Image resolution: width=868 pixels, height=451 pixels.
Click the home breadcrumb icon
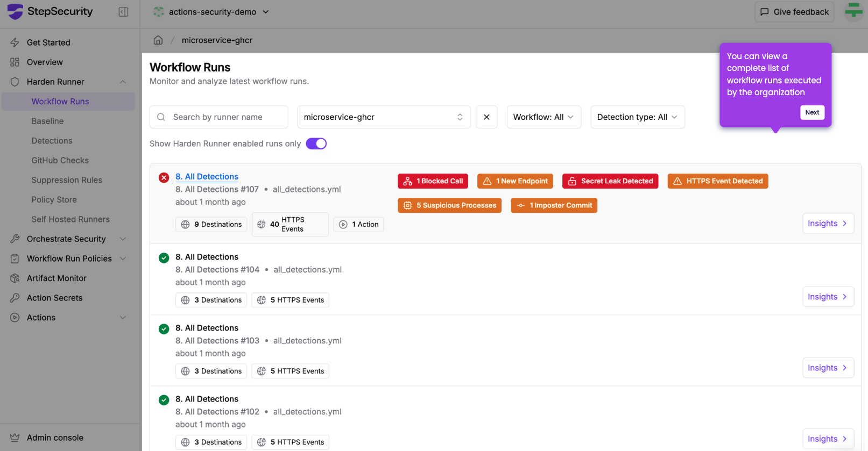point(158,40)
